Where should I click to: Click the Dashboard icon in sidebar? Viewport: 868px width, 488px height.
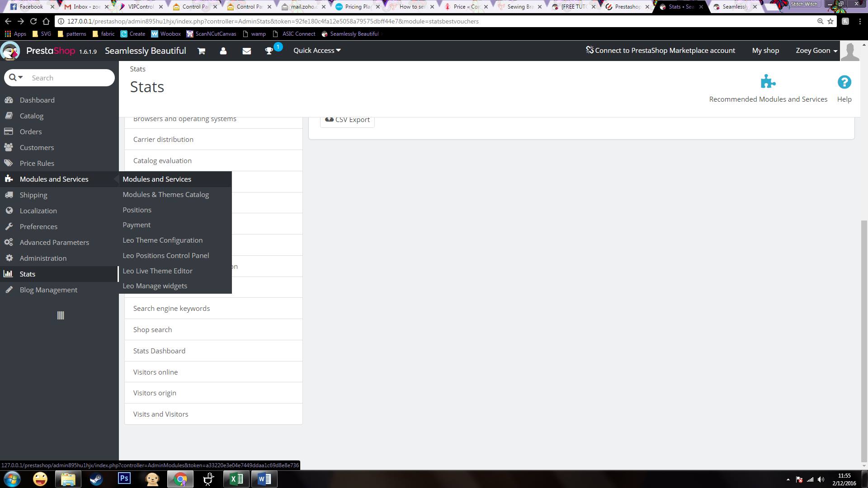[x=9, y=100]
